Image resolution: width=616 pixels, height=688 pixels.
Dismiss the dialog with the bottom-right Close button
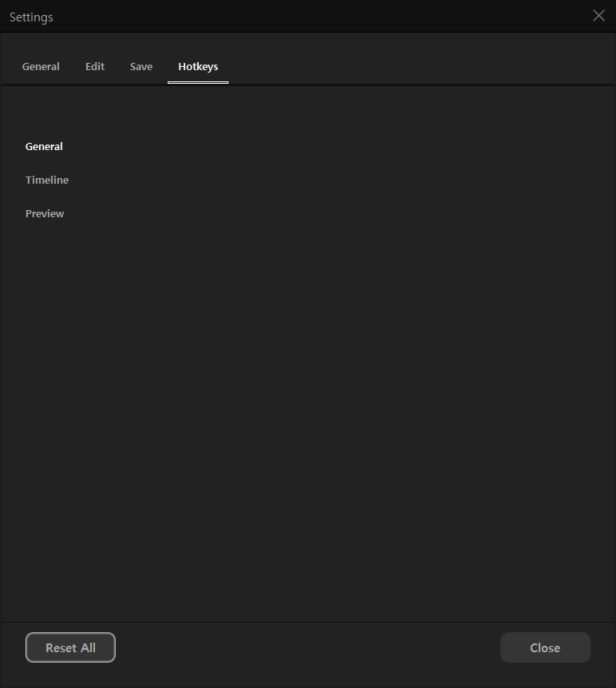pos(545,648)
